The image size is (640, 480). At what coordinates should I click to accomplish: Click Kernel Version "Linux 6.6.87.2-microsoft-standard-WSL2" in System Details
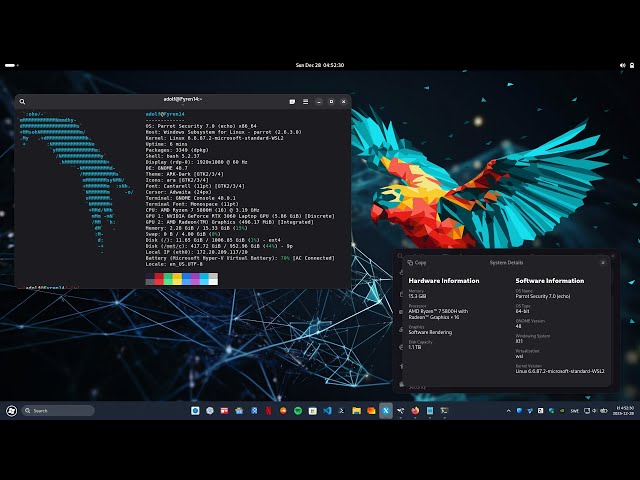560,371
